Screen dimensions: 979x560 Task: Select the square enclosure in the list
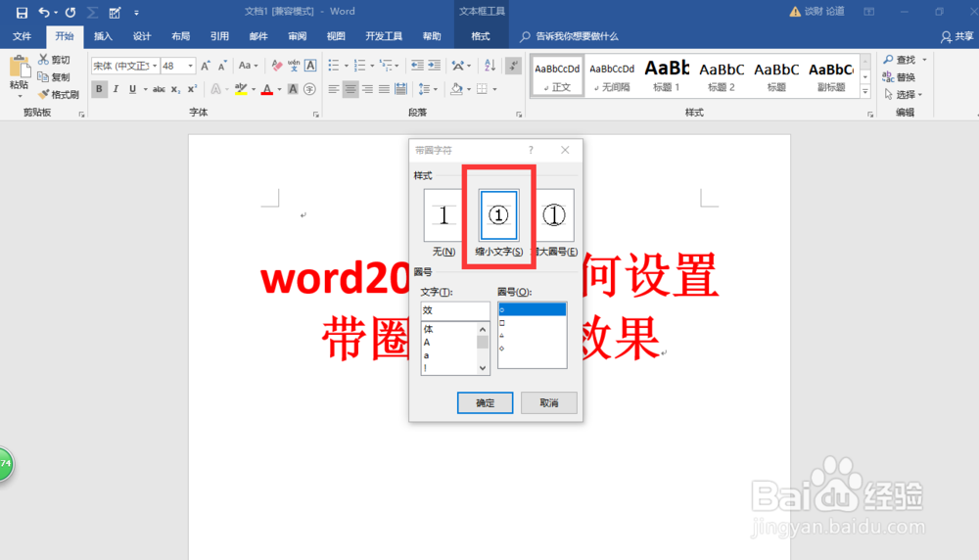pos(532,323)
